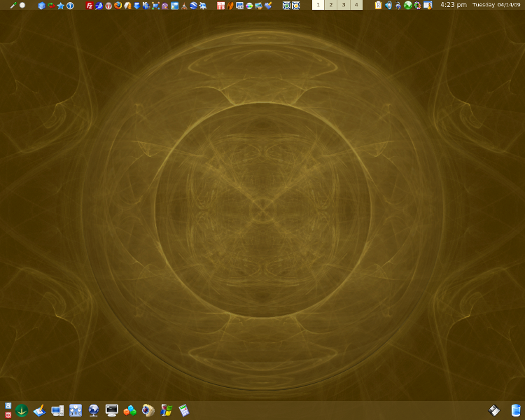This screenshot has height=420, width=525.
Task: Open the red-white circular Opera-like icon
Action: (x=108, y=6)
